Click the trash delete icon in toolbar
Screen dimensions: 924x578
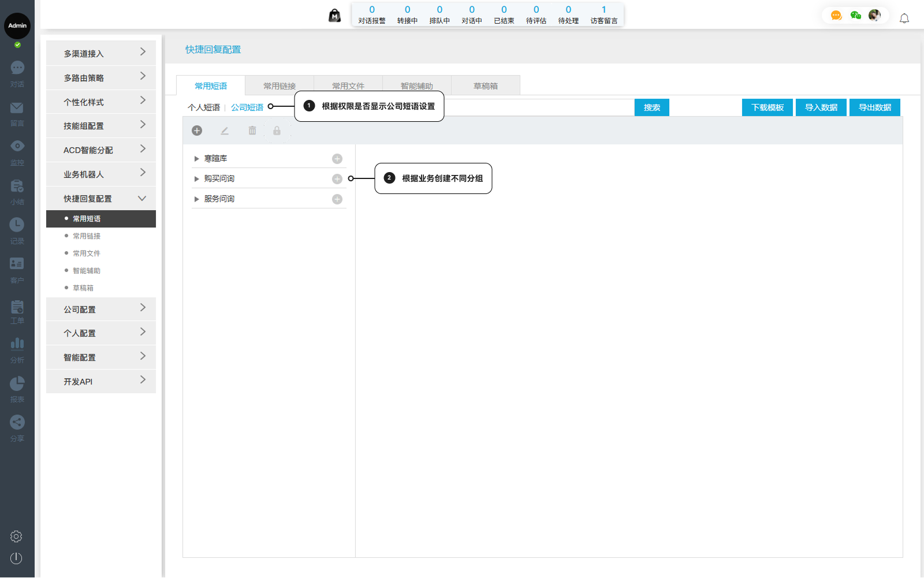[252, 130]
